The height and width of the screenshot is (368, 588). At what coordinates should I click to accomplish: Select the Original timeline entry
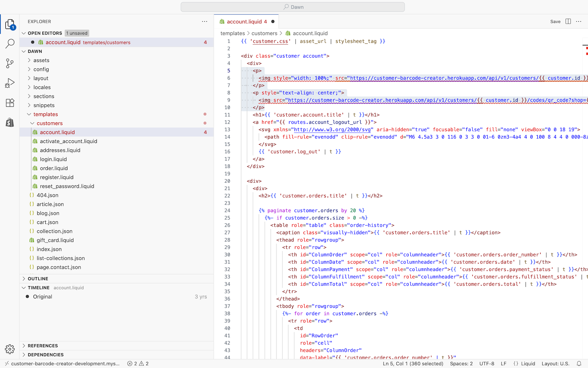click(42, 297)
